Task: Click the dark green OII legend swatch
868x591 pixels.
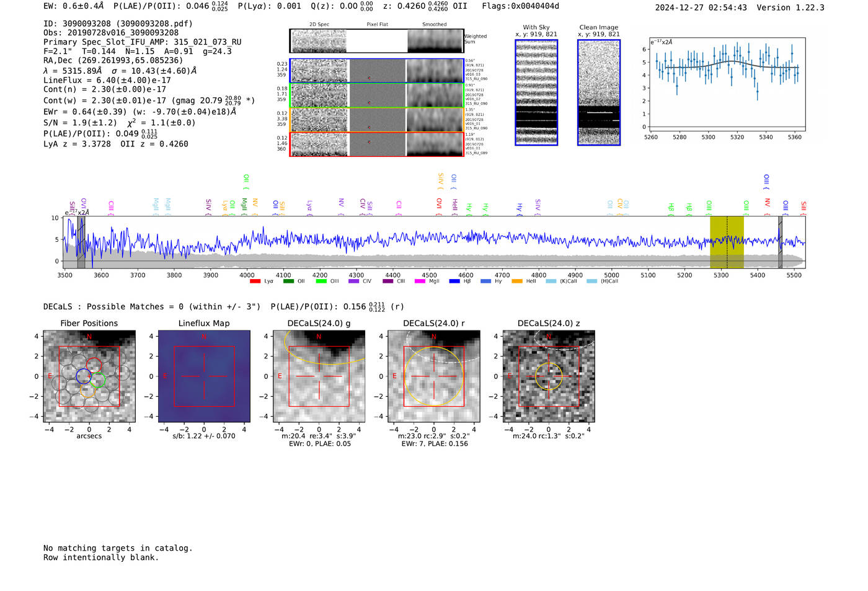Action: [x=288, y=282]
